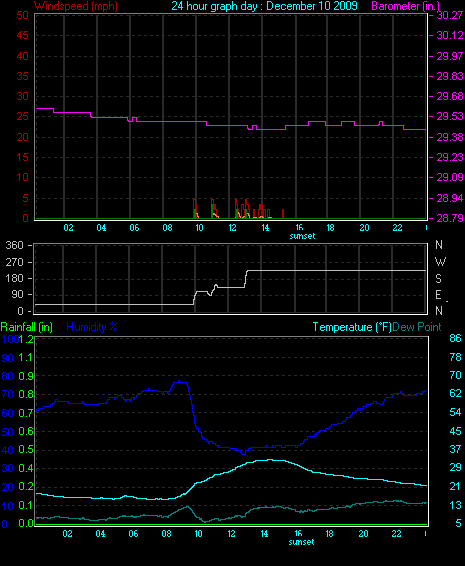
Task: Select the Rainfall (in) legend label
Action: coord(27,327)
